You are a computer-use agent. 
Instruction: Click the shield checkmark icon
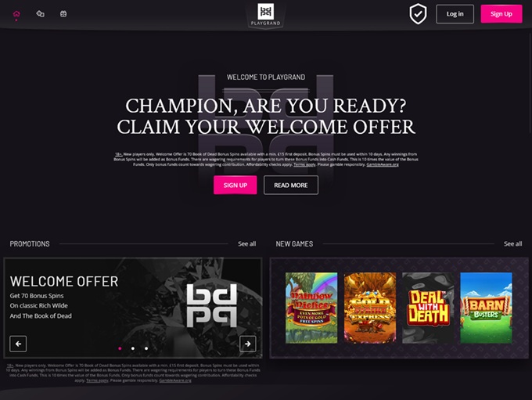(x=418, y=14)
